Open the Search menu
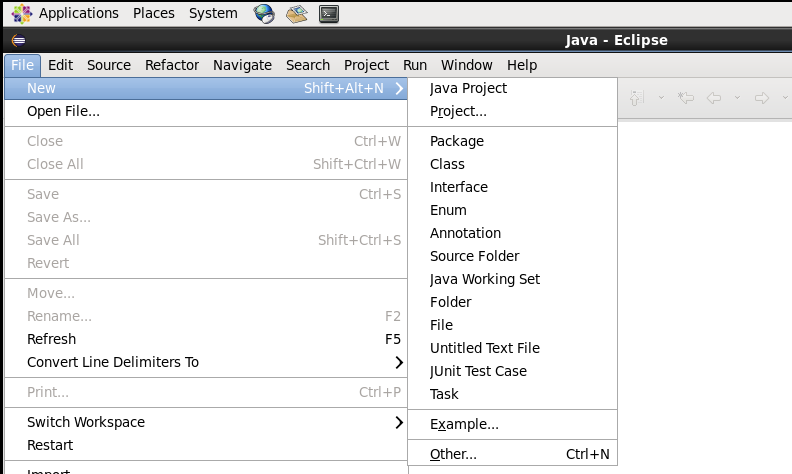Viewport: 792px width, 474px height. pos(308,65)
